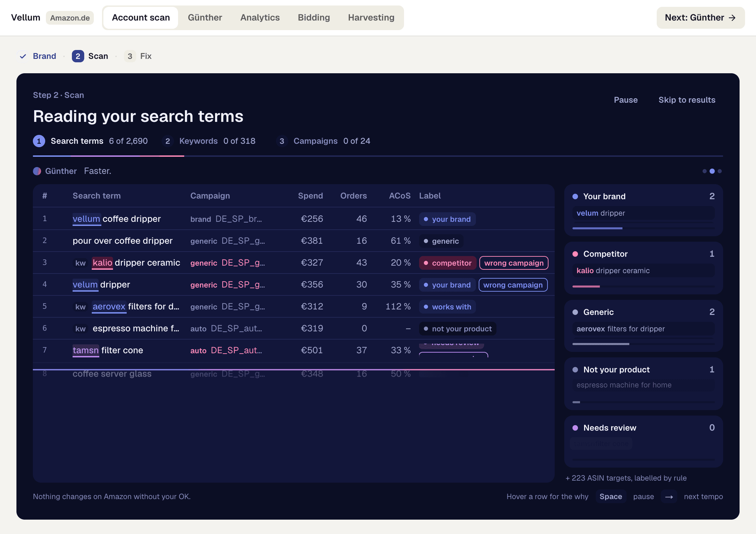Select row vellum coffee dripper
Viewport: 756px width, 534px height.
[294, 219]
